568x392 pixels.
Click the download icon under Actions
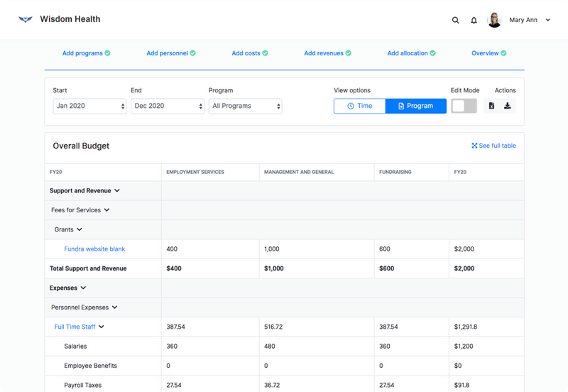coord(508,106)
